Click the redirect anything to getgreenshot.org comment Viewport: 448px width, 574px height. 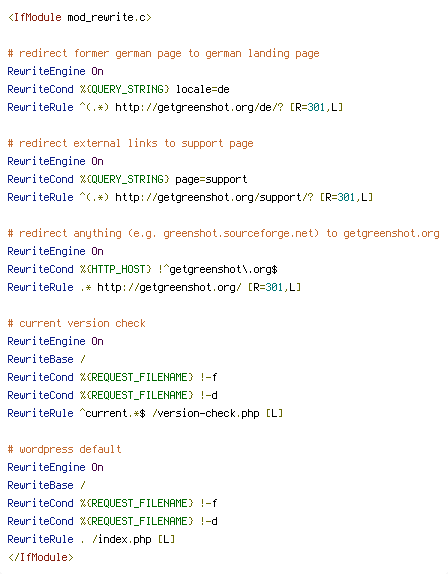[224, 234]
